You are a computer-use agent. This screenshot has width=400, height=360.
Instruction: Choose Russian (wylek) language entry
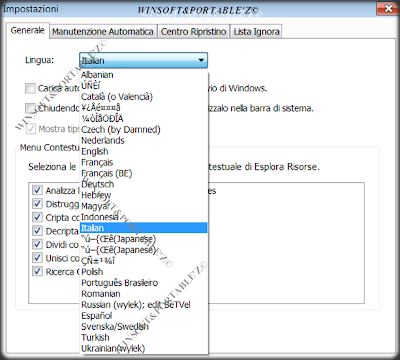tap(144, 305)
